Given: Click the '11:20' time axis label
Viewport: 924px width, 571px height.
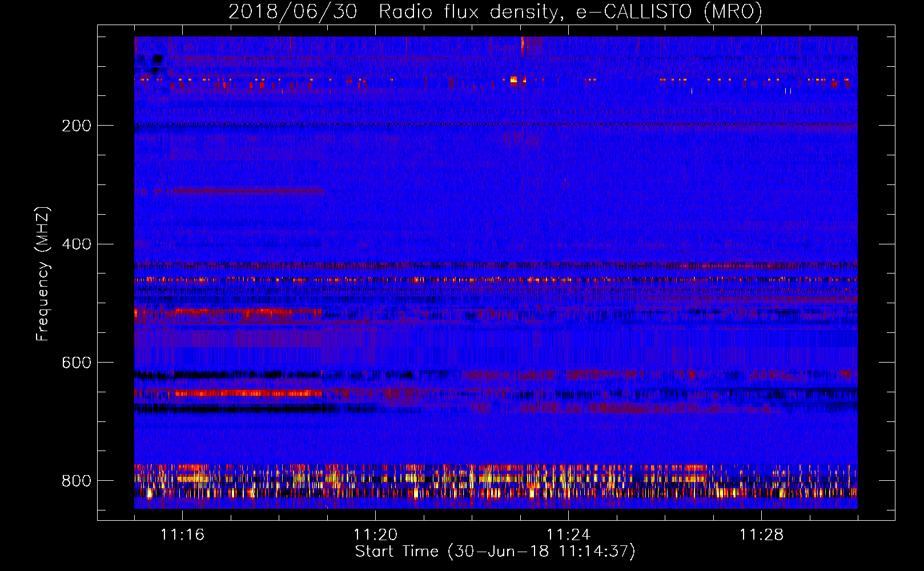Looking at the screenshot, I should coord(375,534).
